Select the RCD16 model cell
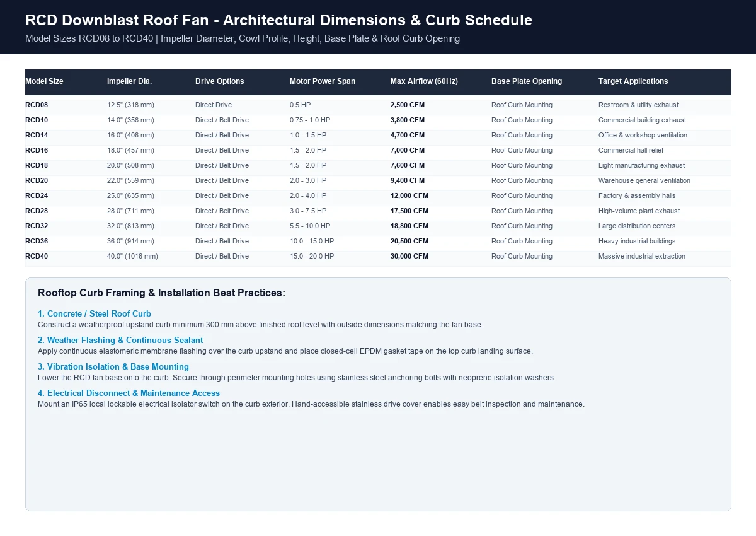Screen dimensions: 756x536 [x=37, y=150]
